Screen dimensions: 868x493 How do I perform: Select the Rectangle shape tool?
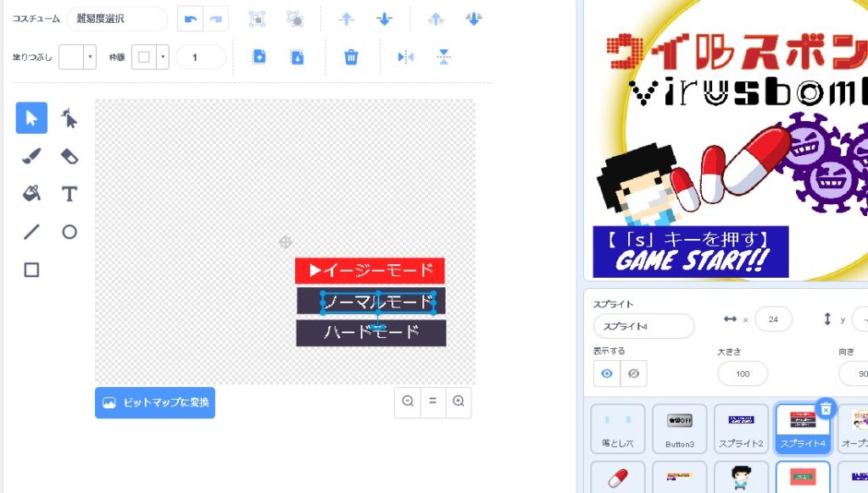click(x=31, y=270)
